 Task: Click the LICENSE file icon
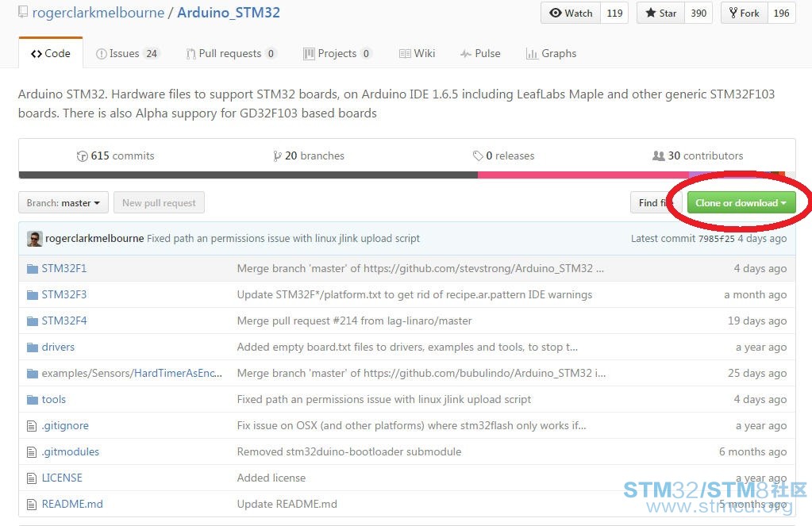tap(32, 478)
